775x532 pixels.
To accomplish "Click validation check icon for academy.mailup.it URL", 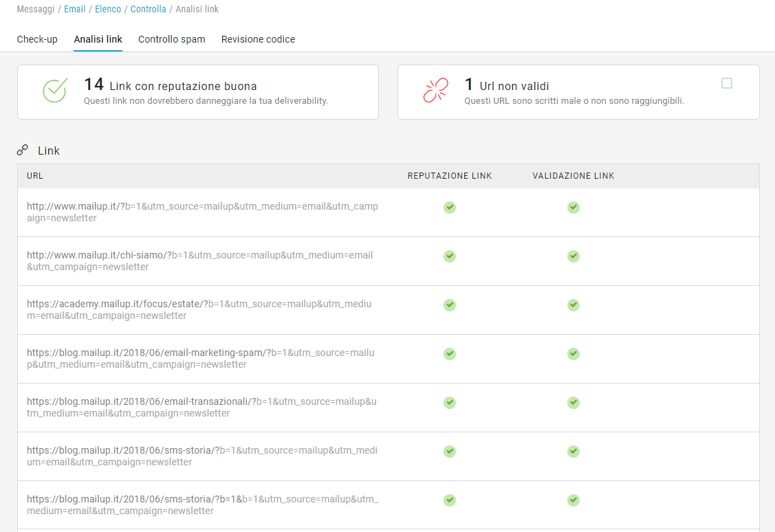I will 573,304.
